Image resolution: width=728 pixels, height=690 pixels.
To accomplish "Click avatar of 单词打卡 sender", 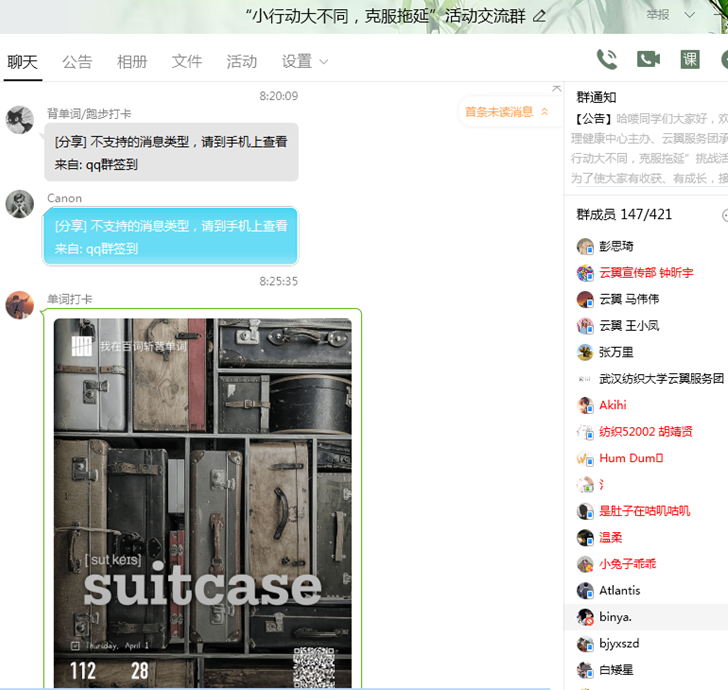I will tap(19, 305).
